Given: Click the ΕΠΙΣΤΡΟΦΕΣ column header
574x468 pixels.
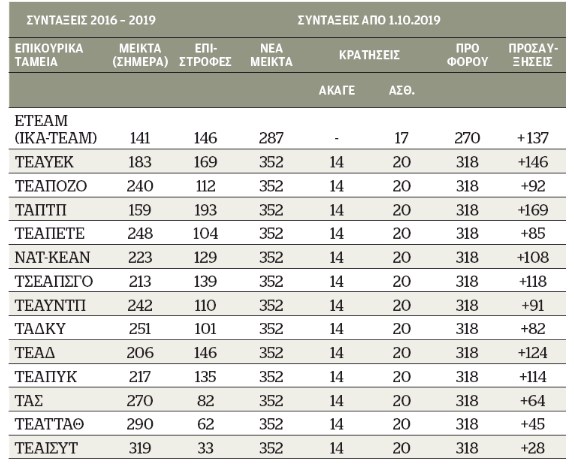Looking at the screenshot, I should [205, 55].
